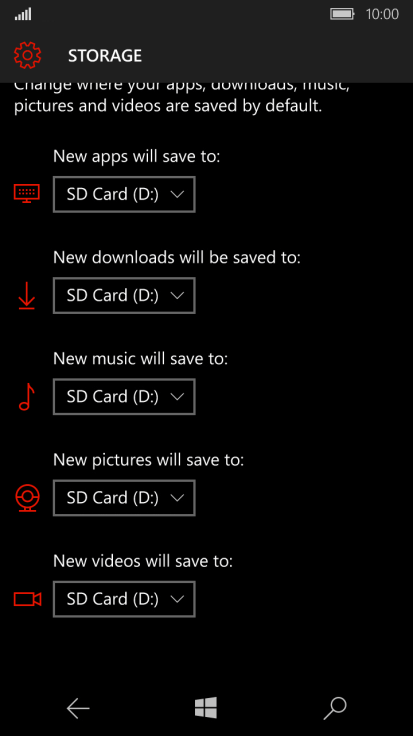Click the STORAGE page title
Viewport: 413px width, 736px height.
click(105, 56)
